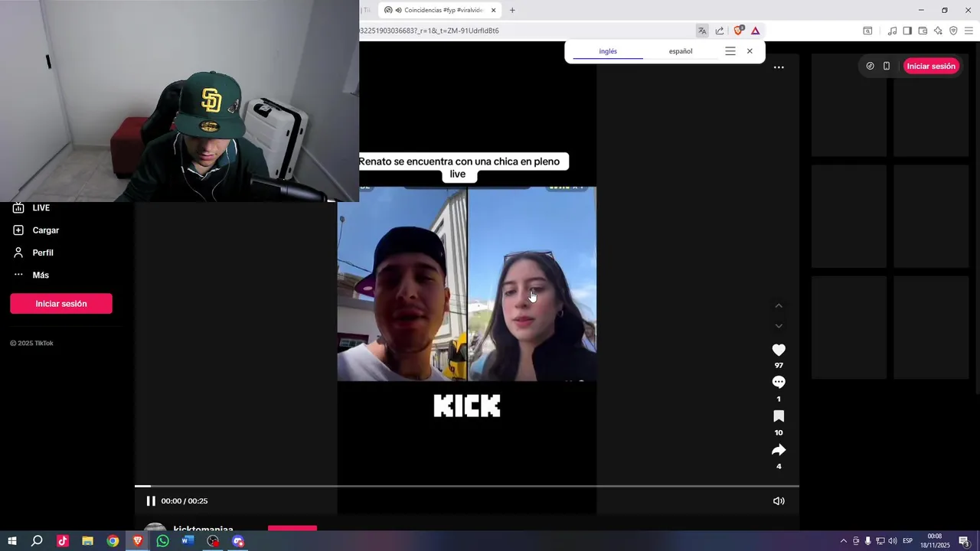Click sidebar Iniciar sesión button
This screenshot has height=551, width=980.
tap(61, 304)
